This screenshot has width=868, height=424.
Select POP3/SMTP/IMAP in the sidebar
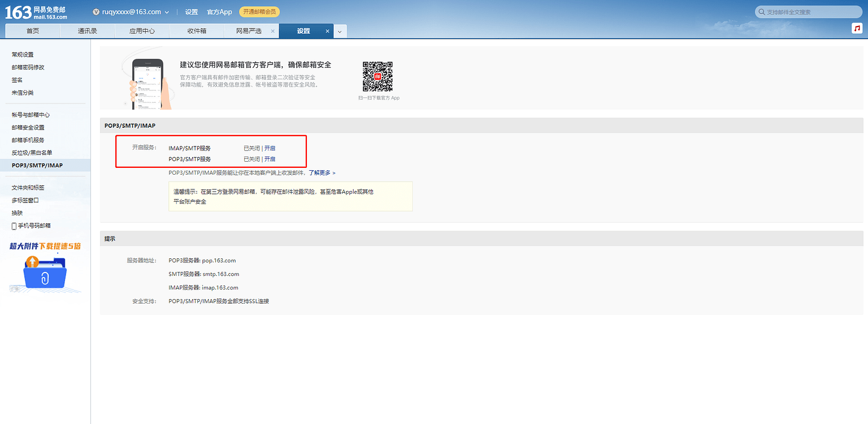[37, 166]
